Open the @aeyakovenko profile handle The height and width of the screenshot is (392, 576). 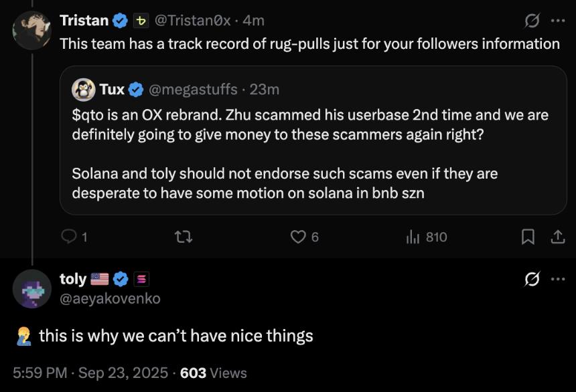[x=111, y=298]
